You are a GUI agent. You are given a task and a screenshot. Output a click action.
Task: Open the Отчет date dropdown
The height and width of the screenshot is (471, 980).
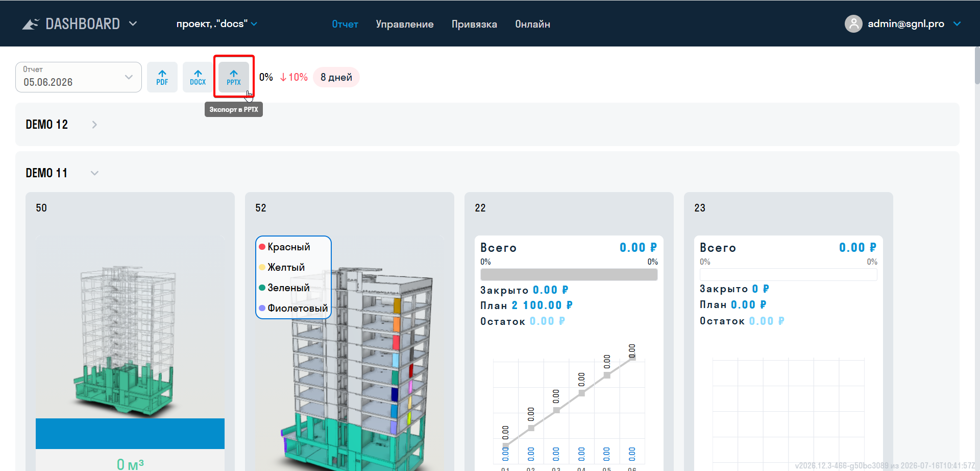[x=79, y=77]
